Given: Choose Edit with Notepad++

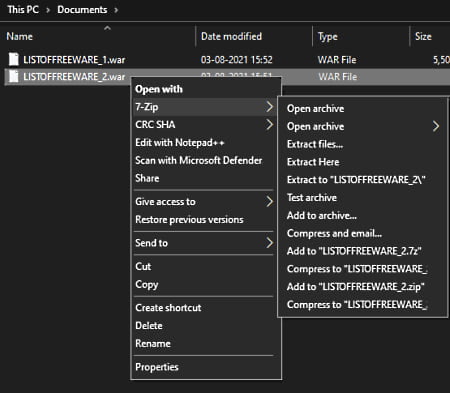Looking at the screenshot, I should click(x=180, y=143).
